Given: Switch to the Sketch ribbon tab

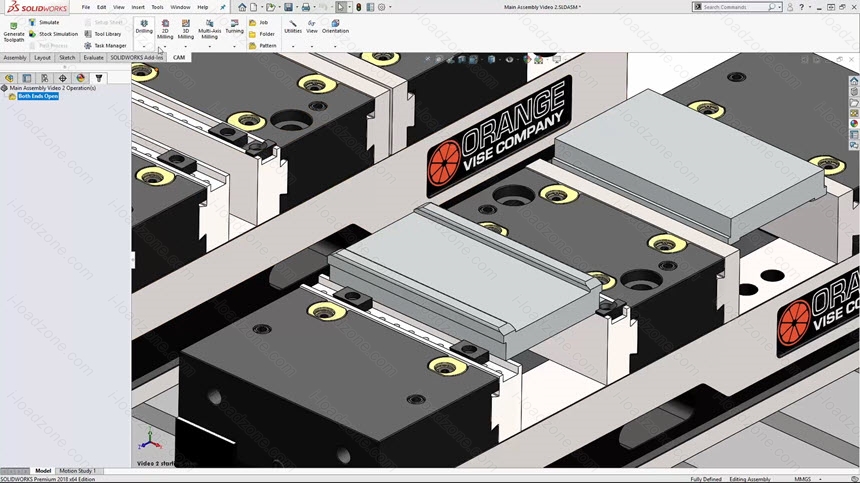Looking at the screenshot, I should coord(67,58).
